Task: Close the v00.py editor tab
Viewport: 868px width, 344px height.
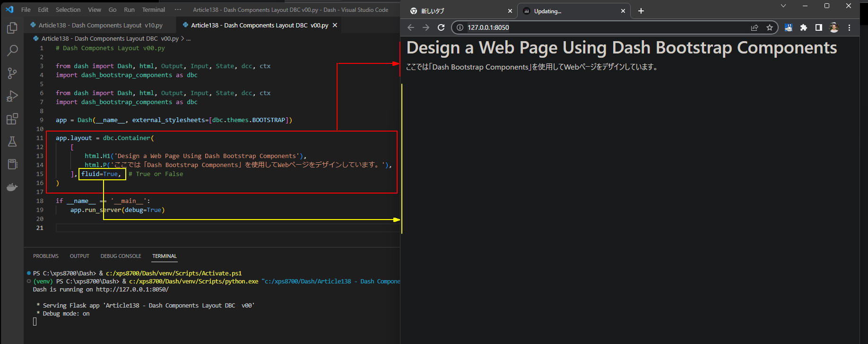Action: (335, 25)
